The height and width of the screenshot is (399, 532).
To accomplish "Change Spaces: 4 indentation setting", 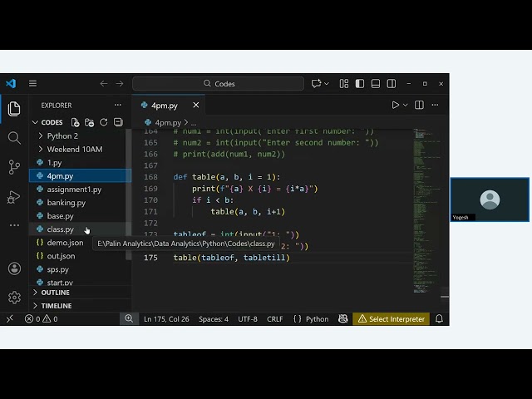I will [x=214, y=319].
